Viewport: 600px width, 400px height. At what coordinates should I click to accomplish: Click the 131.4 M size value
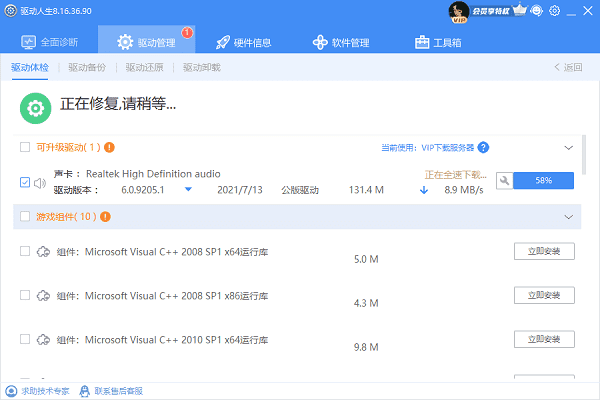pos(366,190)
